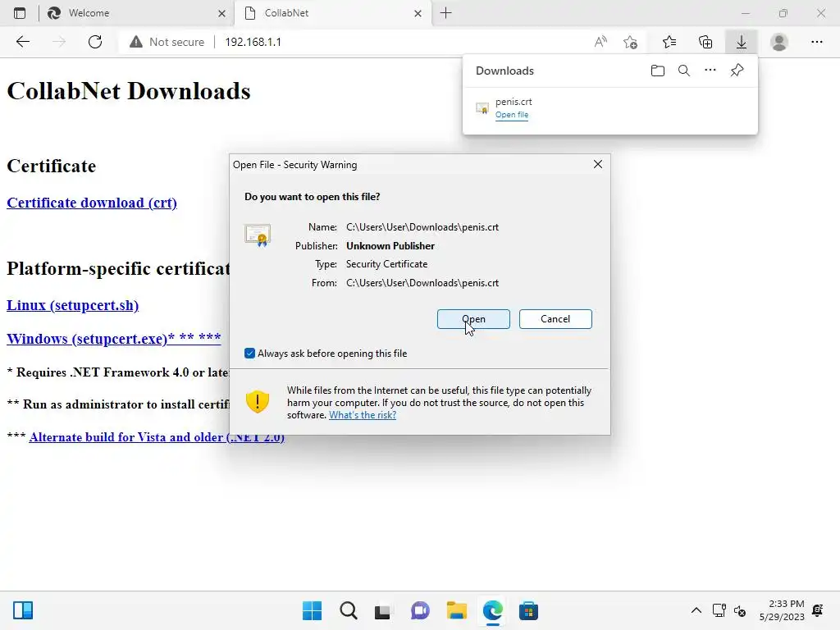
Task: Click the yellow warning shield icon
Action: pyautogui.click(x=258, y=402)
